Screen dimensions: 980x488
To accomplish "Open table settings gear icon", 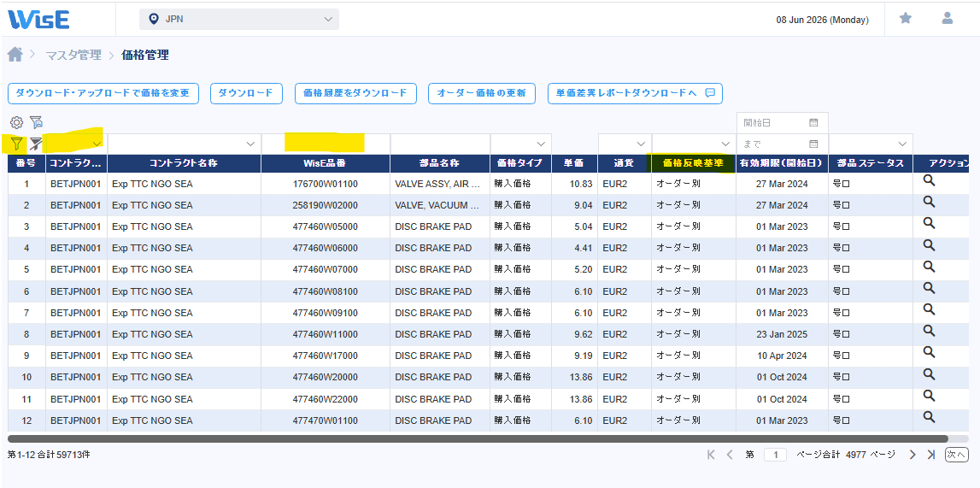I will pos(17,122).
